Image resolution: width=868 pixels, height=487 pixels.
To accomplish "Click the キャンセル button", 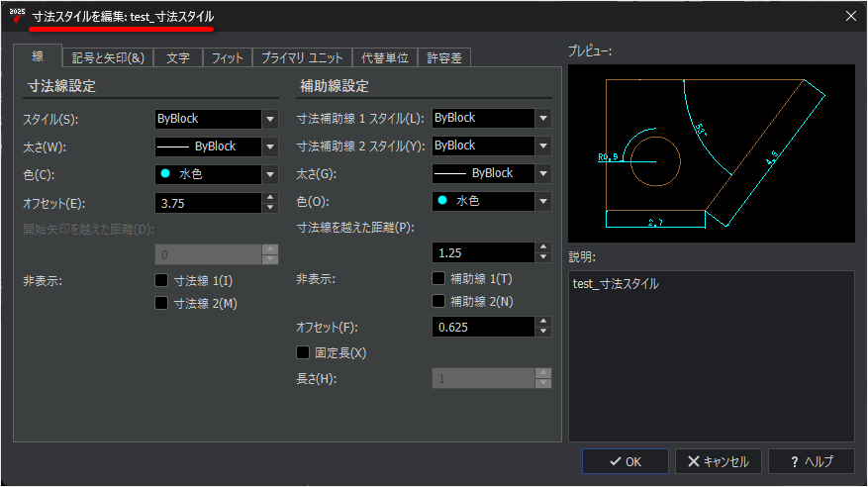I will pyautogui.click(x=718, y=461).
